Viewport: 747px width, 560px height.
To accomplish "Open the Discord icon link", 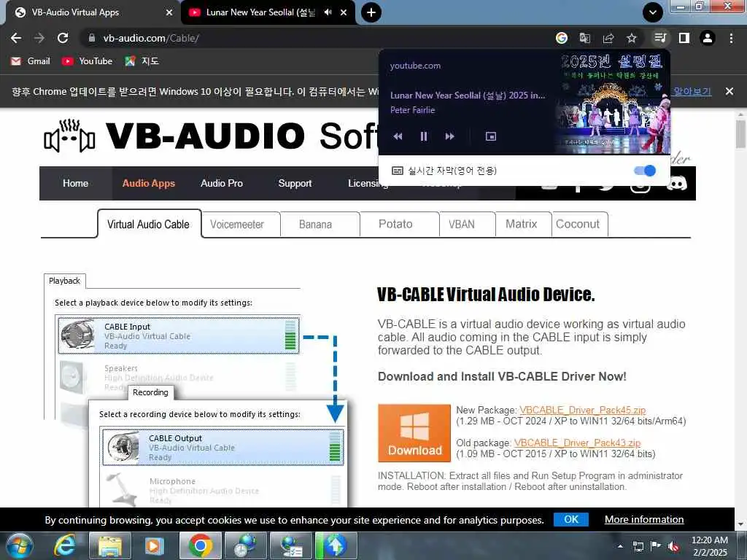I will 677,183.
